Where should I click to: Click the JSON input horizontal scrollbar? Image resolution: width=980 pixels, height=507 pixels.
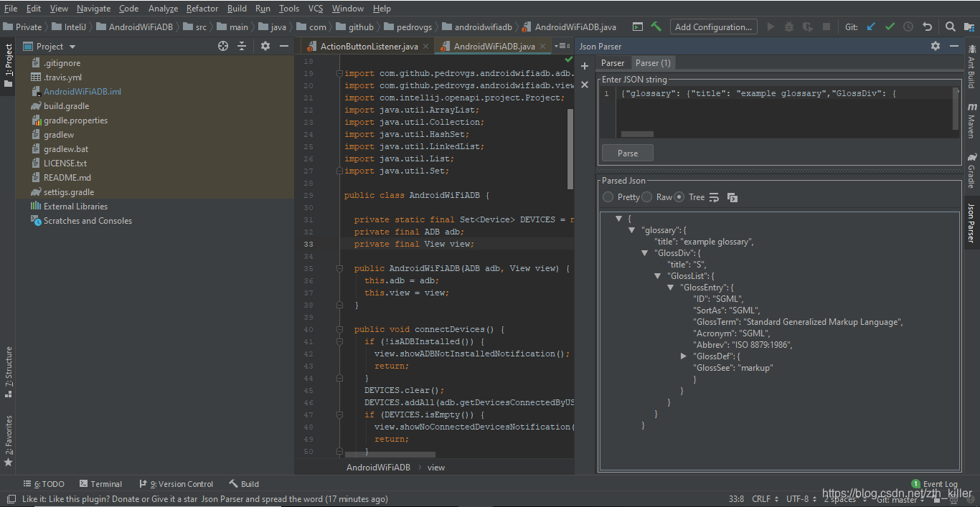[637, 134]
